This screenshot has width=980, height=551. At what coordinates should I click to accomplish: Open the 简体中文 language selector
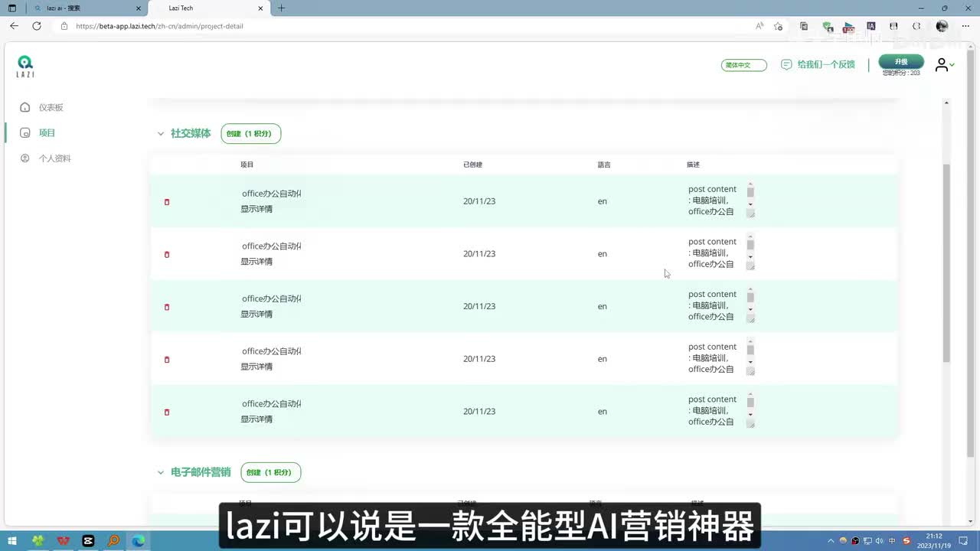point(743,65)
